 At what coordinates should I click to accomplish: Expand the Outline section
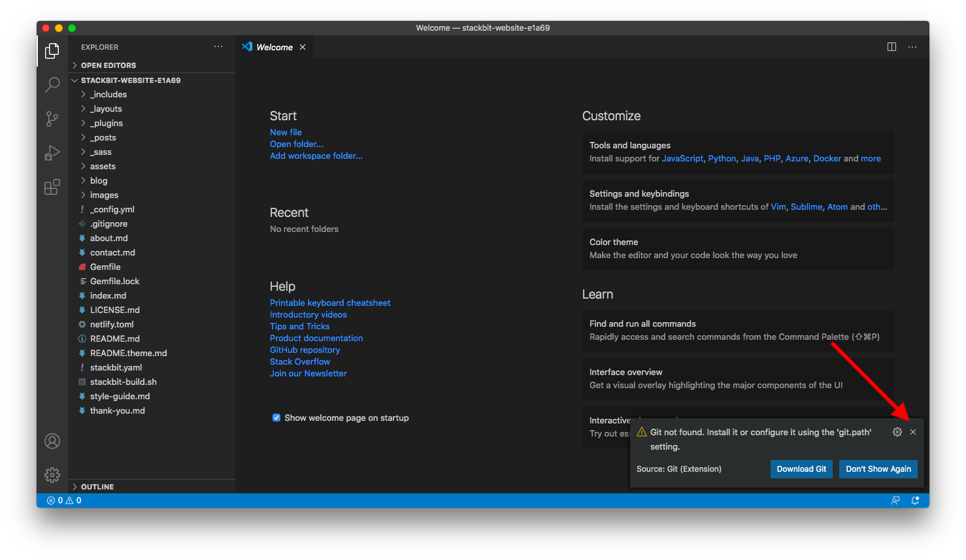click(152, 487)
